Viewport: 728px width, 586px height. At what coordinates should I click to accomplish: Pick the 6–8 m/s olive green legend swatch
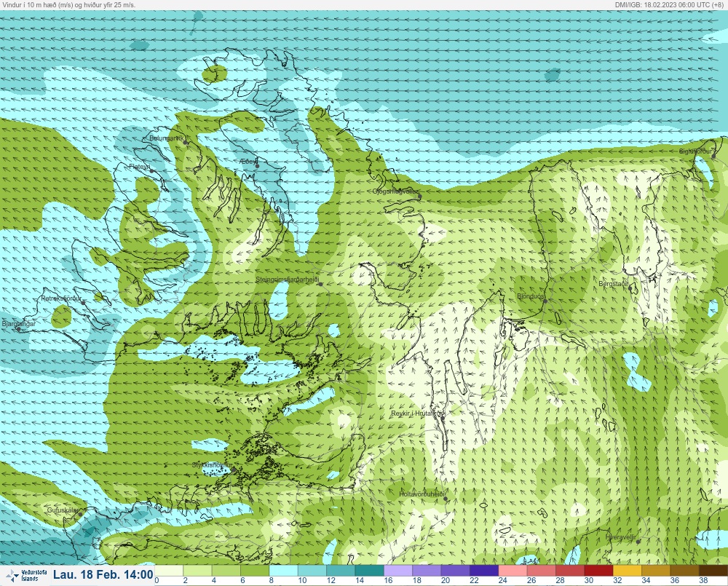tap(256, 571)
